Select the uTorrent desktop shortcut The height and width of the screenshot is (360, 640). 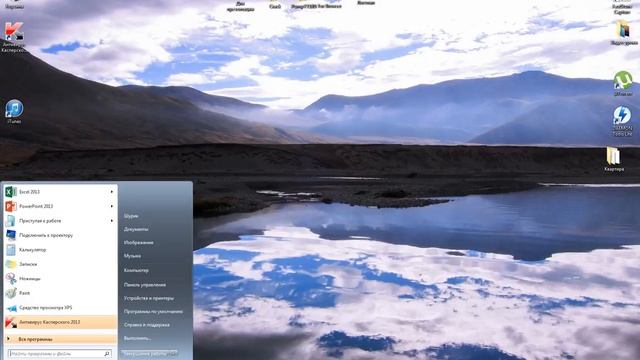pyautogui.click(x=623, y=84)
